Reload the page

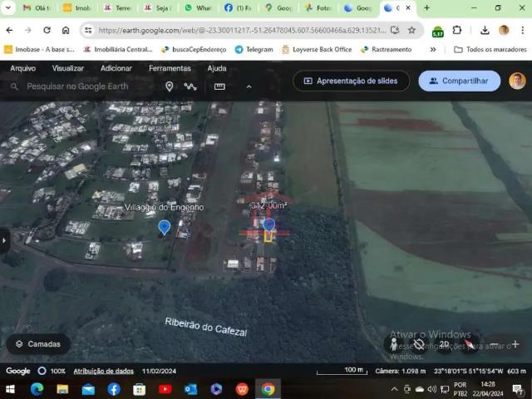coord(47,30)
